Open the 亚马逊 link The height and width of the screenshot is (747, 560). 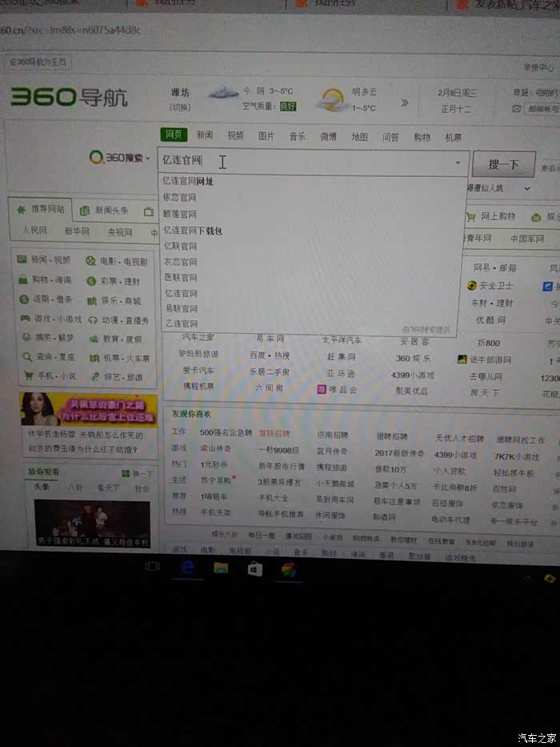pos(341,373)
